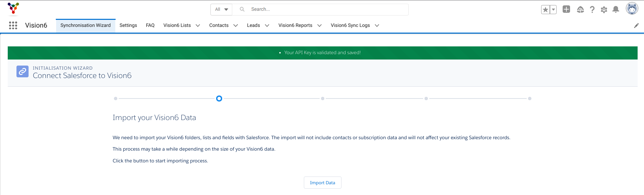This screenshot has height=195, width=644.
Task: Open the Help question mark icon
Action: point(592,10)
